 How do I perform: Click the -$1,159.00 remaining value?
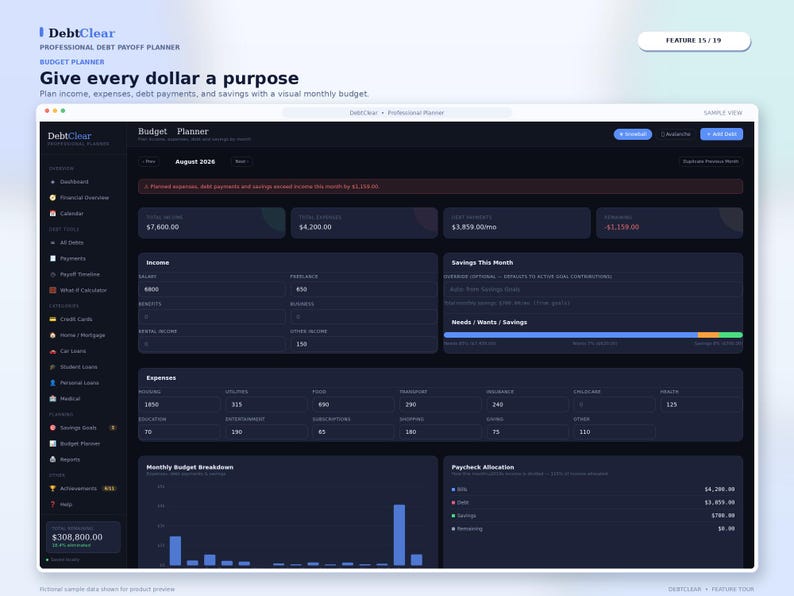pyautogui.click(x=621, y=227)
